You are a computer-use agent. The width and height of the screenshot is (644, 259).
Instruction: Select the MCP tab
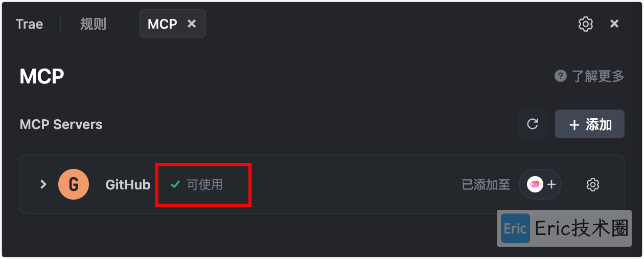click(163, 24)
